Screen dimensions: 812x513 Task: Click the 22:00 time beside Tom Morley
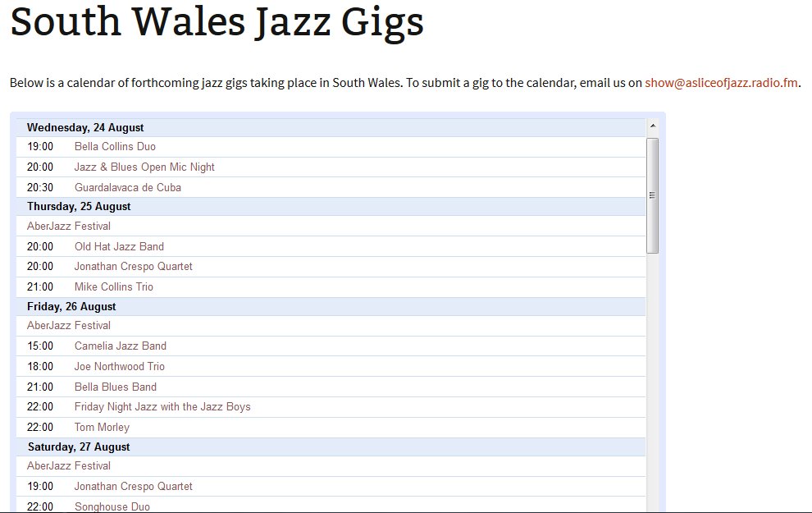[40, 427]
